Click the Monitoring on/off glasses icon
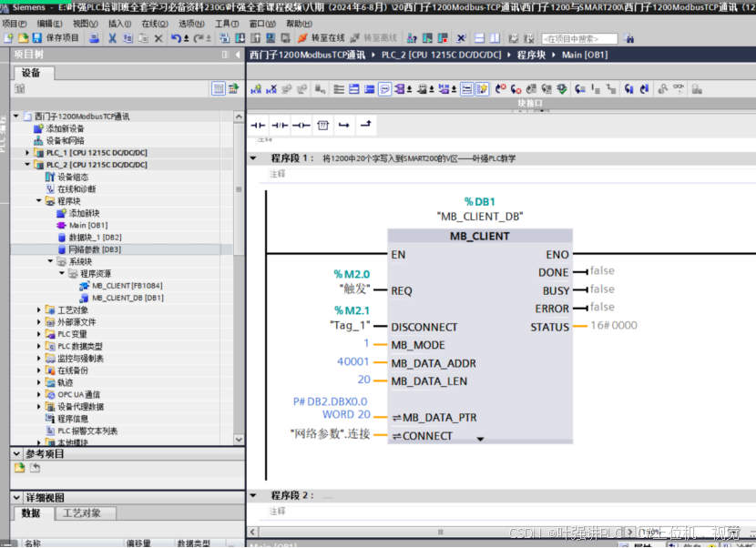The width and height of the screenshot is (756, 548). (678, 88)
